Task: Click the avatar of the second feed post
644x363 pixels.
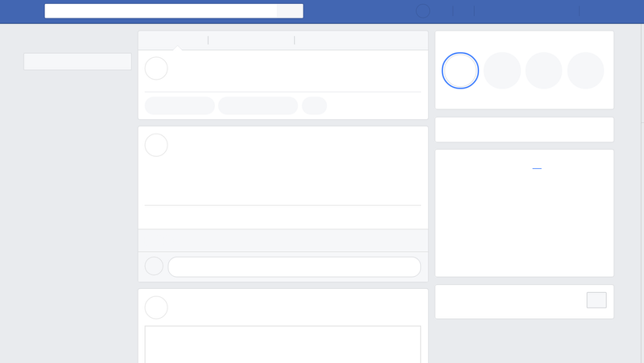Action: (x=156, y=307)
